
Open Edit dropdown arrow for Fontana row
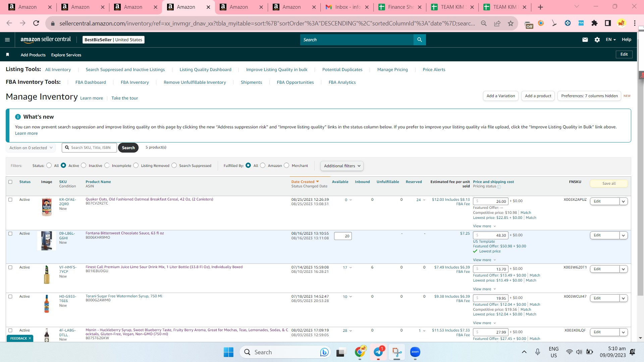click(624, 235)
